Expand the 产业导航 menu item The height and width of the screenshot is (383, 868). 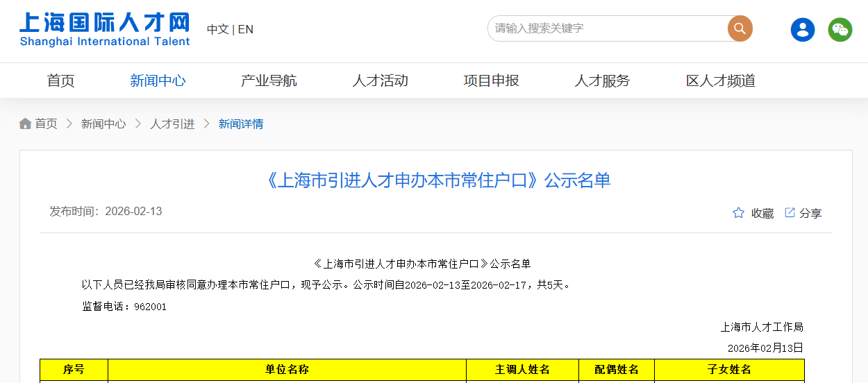269,80
